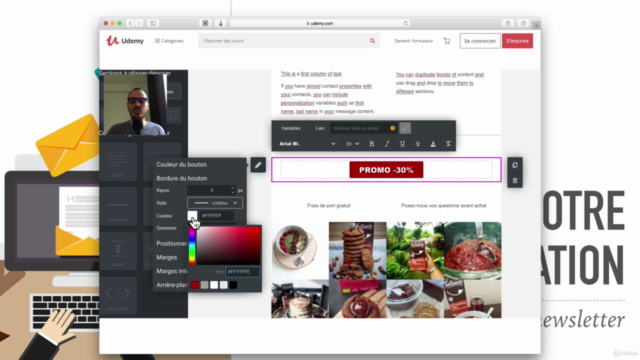Select the Spacer block in sidebar
This screenshot has width=640, height=360.
pos(118,251)
